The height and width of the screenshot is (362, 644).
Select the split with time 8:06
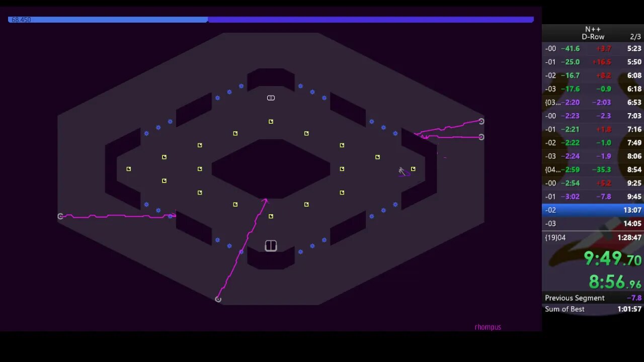593,156
